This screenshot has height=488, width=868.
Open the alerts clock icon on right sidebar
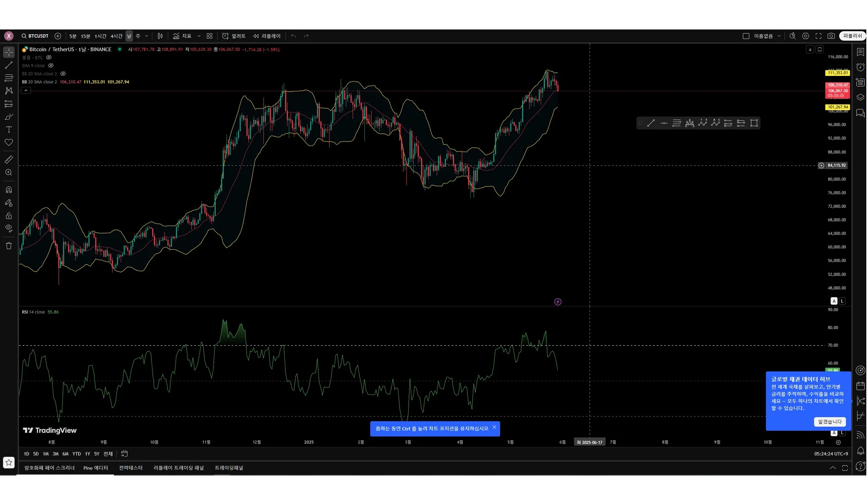coord(860,67)
